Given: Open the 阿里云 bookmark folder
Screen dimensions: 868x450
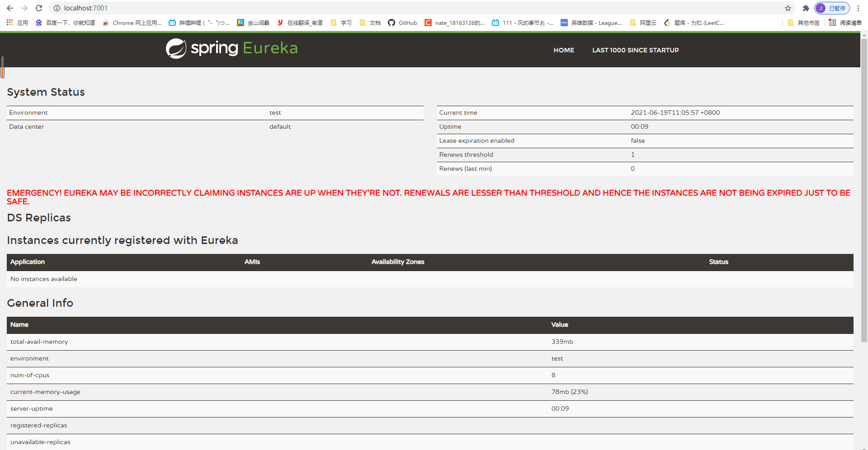Looking at the screenshot, I should coord(643,23).
